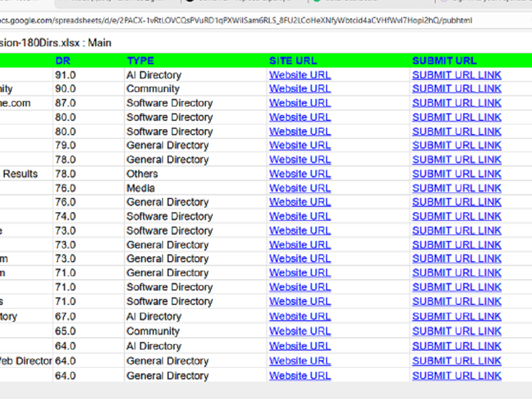532x399 pixels.
Task: Open Website URL in the Others row
Action: point(300,174)
